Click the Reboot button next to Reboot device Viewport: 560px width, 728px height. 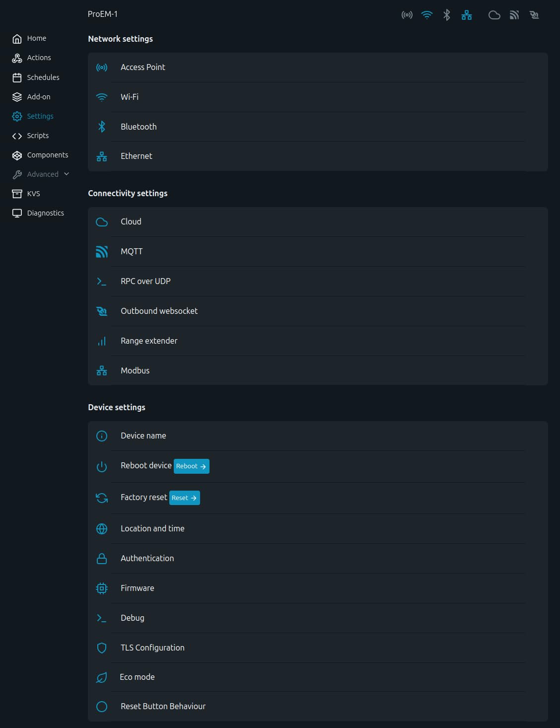(x=192, y=466)
